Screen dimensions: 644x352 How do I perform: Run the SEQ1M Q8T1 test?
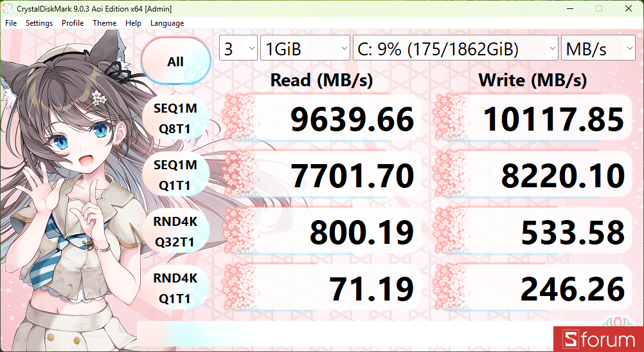tap(175, 119)
